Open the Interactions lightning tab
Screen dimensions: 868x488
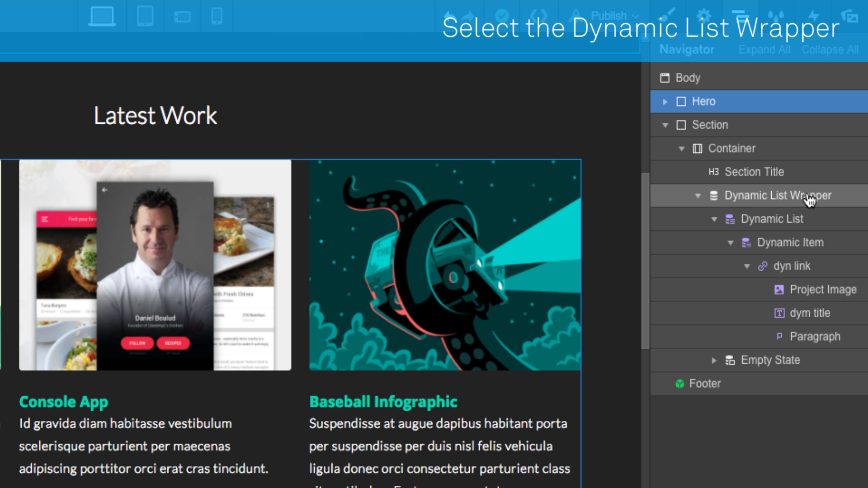tap(813, 16)
